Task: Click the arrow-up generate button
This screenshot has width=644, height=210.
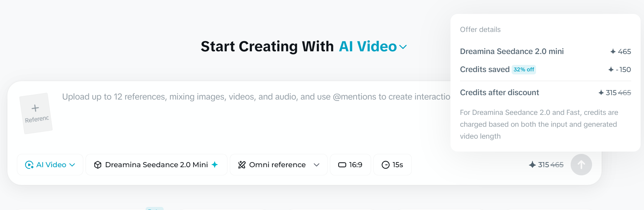Action: click(x=581, y=165)
